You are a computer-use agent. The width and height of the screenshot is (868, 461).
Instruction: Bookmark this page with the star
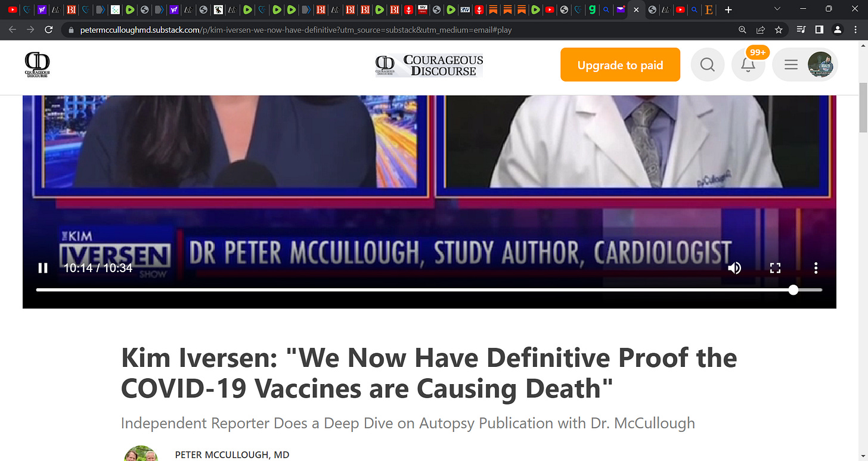[x=779, y=30]
